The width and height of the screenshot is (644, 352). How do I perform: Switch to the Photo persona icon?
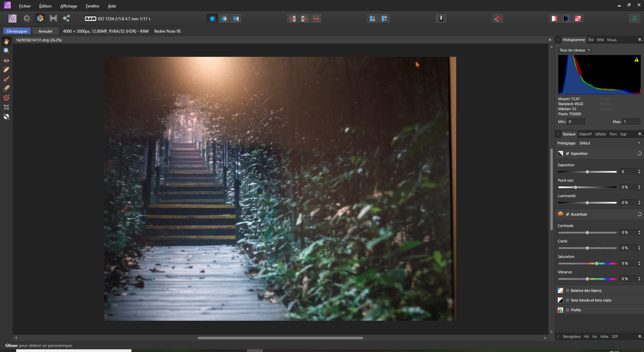pos(13,18)
